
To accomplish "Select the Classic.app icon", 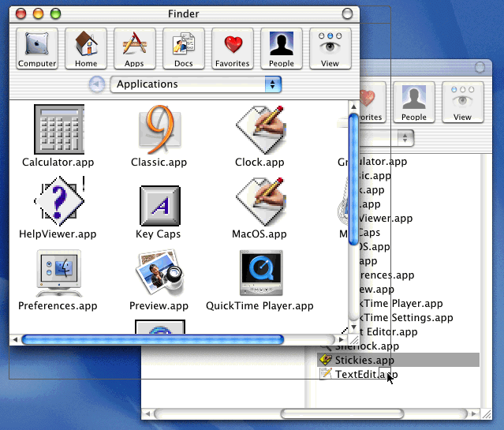I will pos(159,129).
